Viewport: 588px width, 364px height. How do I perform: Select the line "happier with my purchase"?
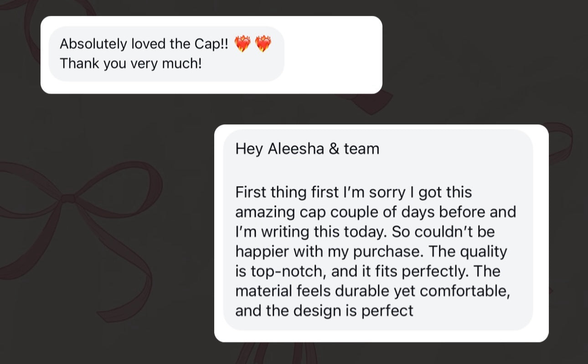371,252
